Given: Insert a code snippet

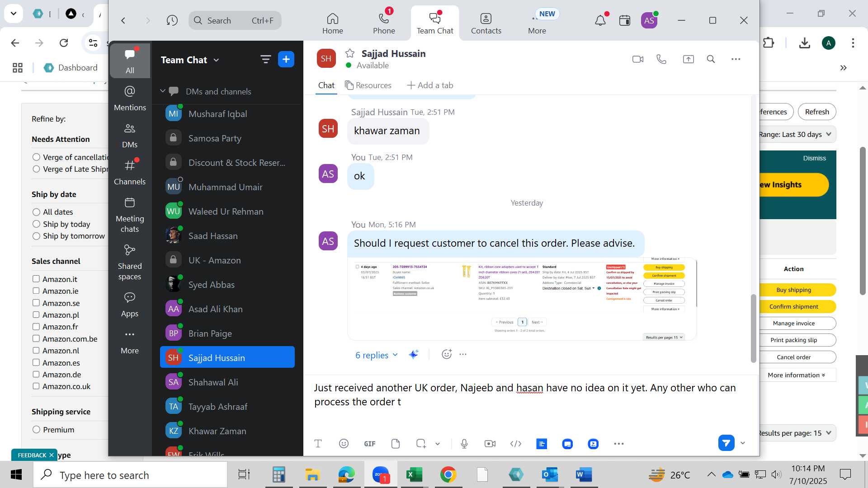Looking at the screenshot, I should click(516, 444).
